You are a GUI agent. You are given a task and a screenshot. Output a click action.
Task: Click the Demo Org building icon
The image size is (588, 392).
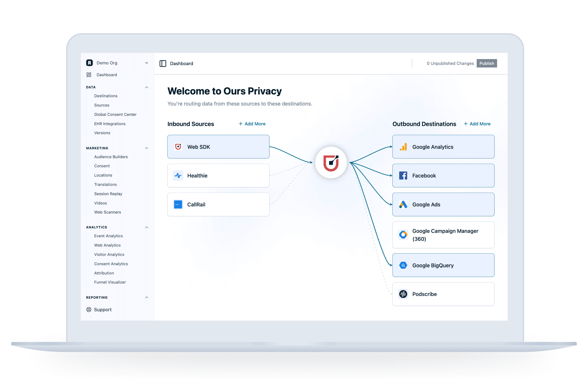coord(89,63)
